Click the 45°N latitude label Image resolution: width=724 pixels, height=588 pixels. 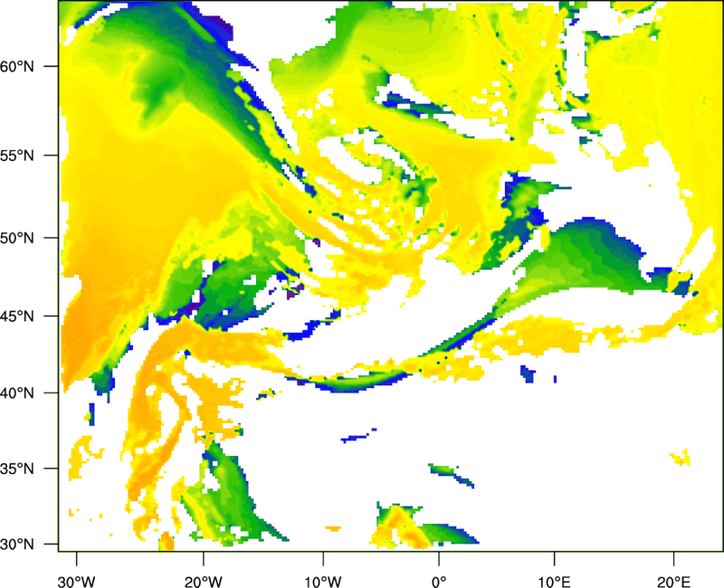(x=17, y=317)
